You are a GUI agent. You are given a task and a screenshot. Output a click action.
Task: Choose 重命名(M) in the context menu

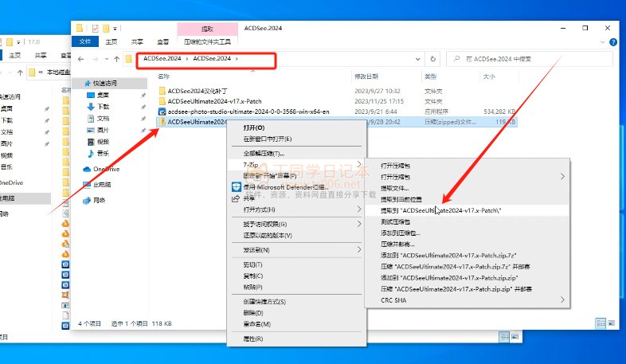coord(296,324)
